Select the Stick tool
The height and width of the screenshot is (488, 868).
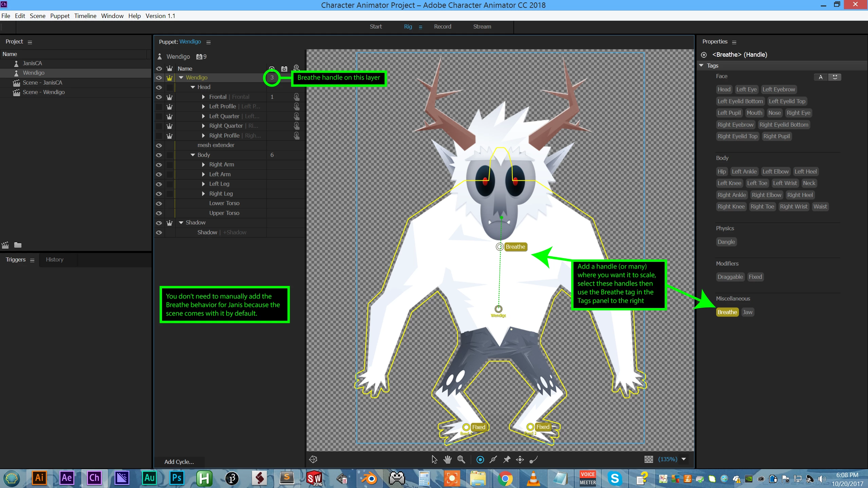493,459
